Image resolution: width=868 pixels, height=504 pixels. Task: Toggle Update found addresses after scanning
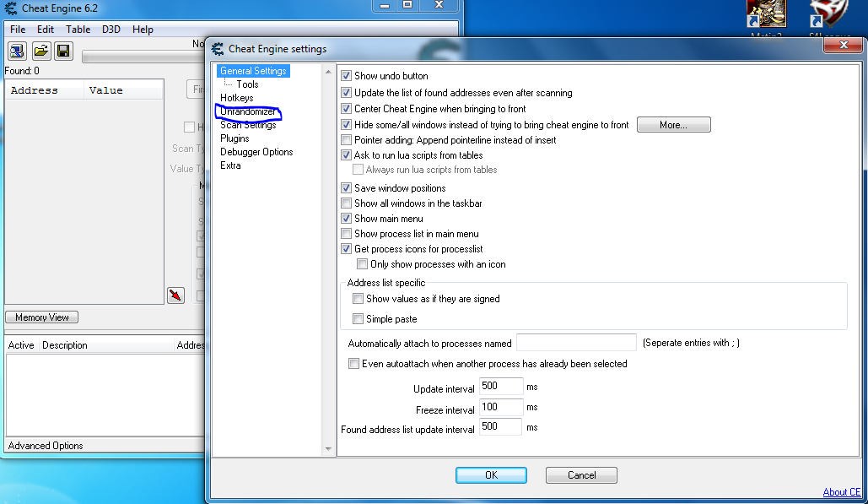346,93
